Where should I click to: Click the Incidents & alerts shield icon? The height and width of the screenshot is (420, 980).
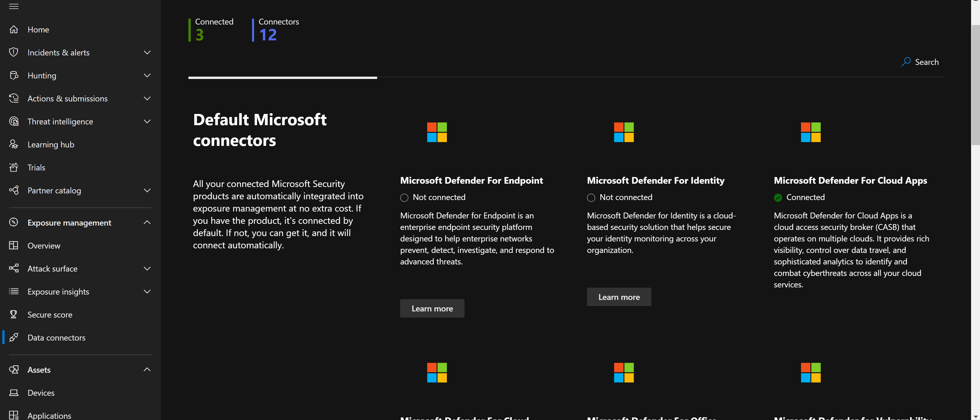14,52
